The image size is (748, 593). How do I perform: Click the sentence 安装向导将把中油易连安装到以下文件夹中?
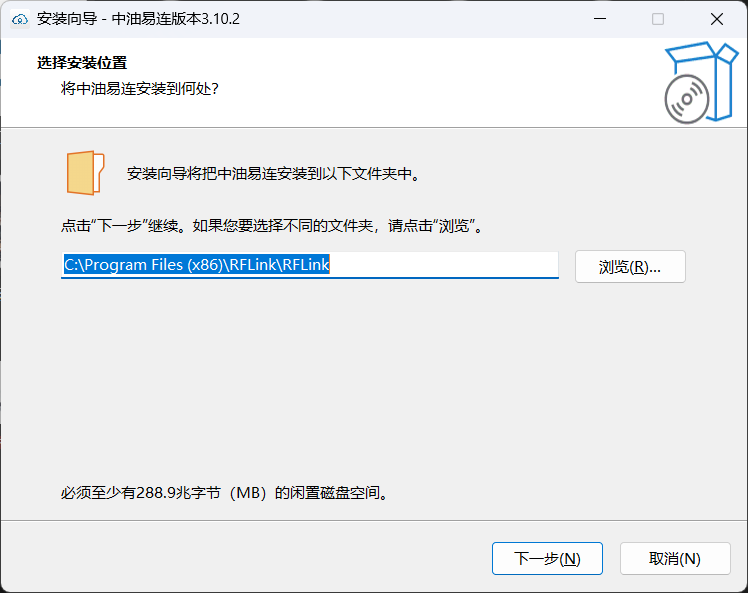[x=273, y=174]
